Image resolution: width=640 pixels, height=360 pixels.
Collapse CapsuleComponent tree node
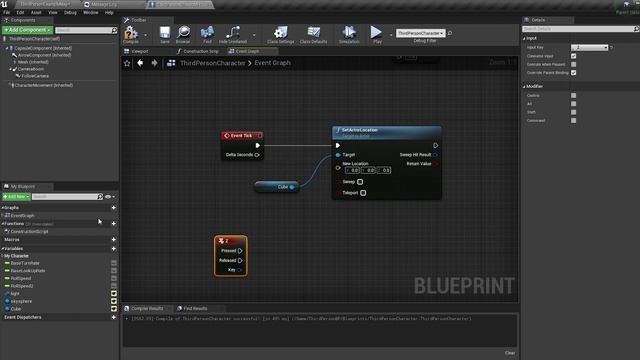tap(7, 48)
